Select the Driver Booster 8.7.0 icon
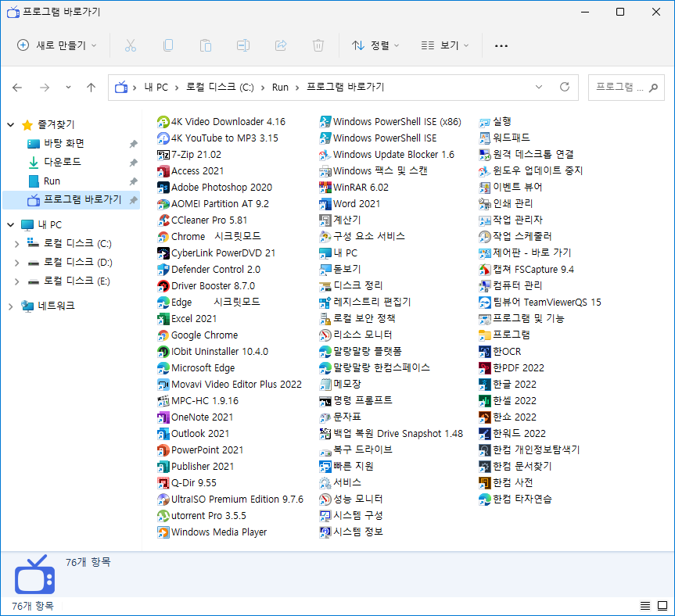 coord(163,286)
